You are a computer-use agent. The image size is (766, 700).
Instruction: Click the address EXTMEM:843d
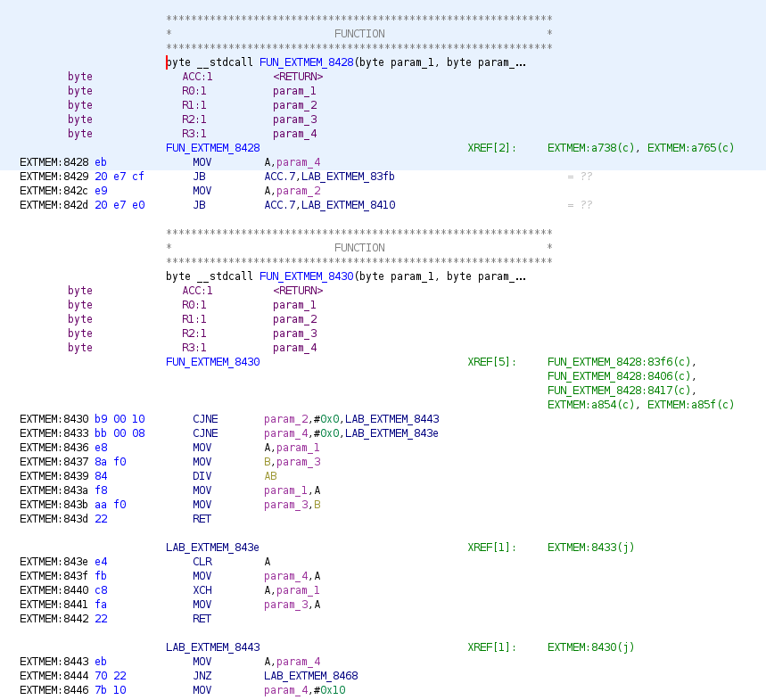pyautogui.click(x=54, y=519)
